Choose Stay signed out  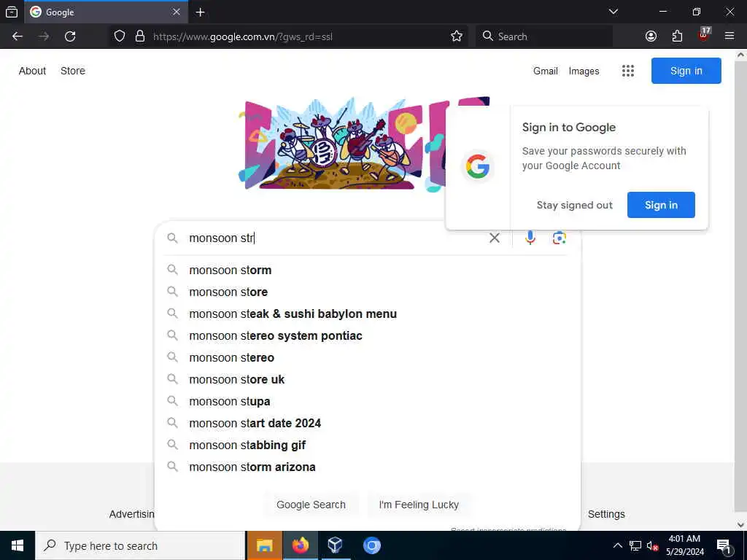[x=575, y=205]
